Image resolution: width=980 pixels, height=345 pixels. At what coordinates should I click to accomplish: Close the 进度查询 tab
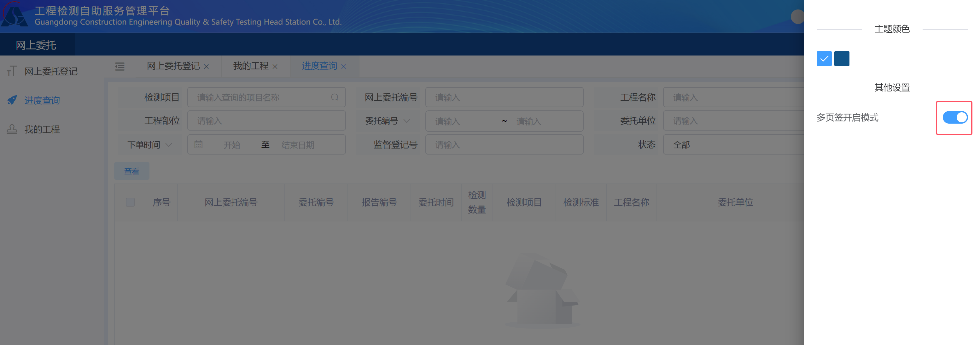pyautogui.click(x=343, y=67)
